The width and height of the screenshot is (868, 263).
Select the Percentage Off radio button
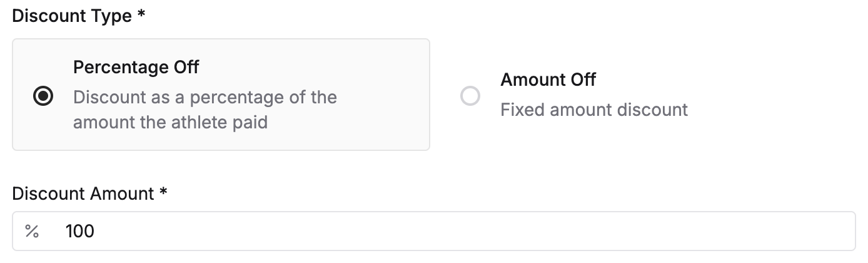43,96
